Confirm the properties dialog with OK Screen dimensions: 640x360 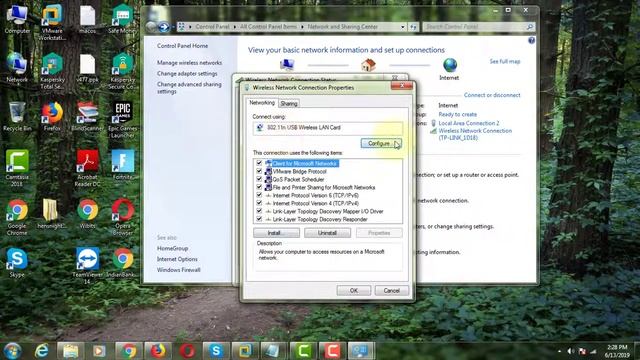pos(354,291)
